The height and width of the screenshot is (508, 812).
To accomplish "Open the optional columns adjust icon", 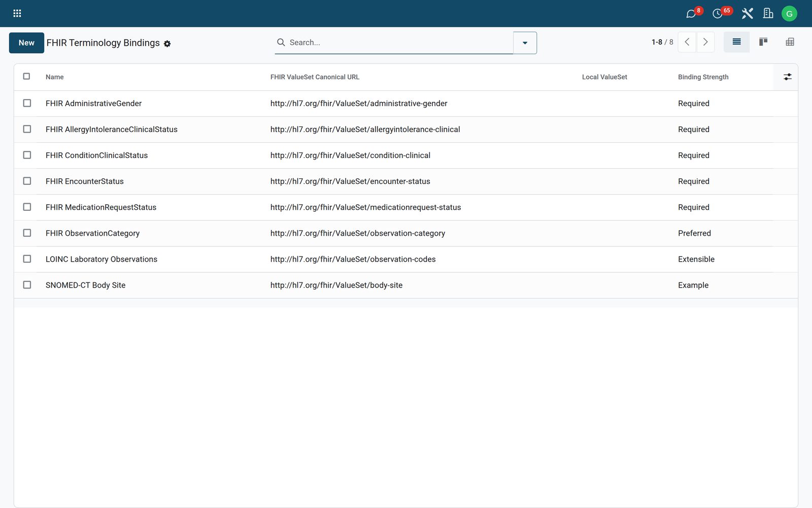I will pyautogui.click(x=787, y=77).
